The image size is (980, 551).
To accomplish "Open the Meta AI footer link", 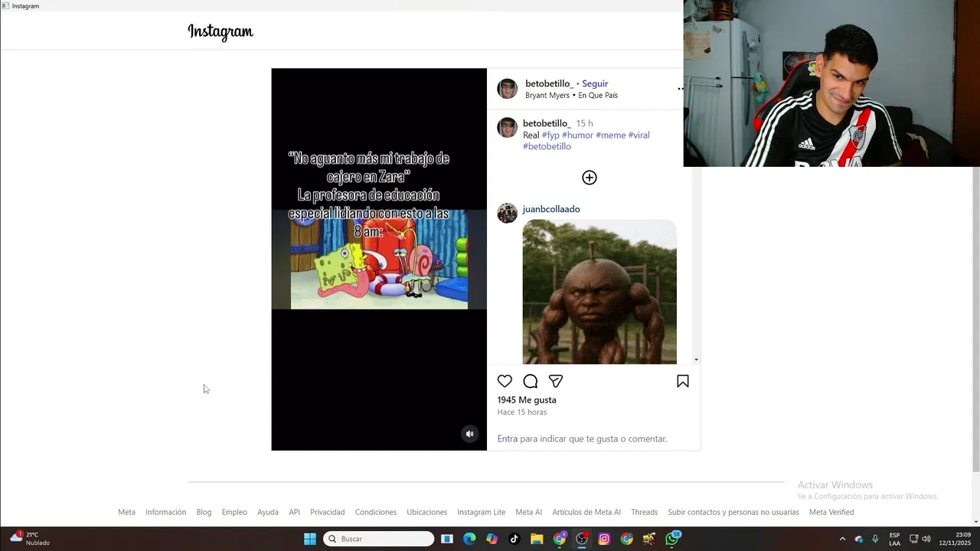I will click(x=529, y=512).
